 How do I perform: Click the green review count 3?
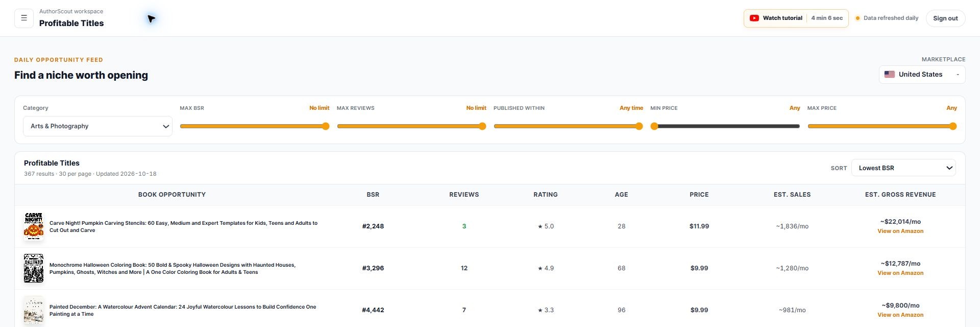tap(464, 226)
